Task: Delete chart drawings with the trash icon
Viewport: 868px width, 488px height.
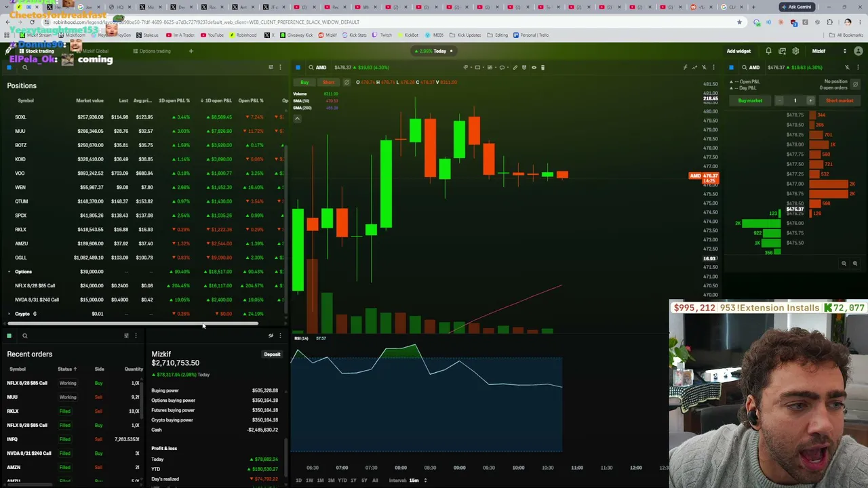Action: coord(542,67)
